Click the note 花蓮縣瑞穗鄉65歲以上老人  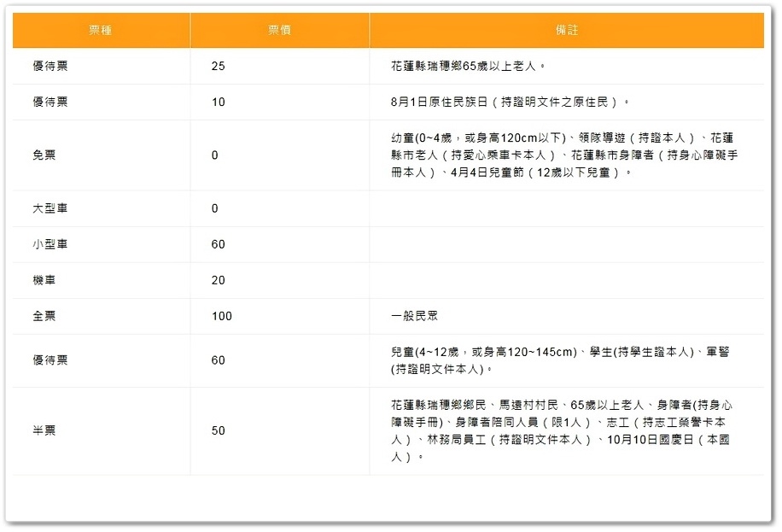click(x=468, y=66)
